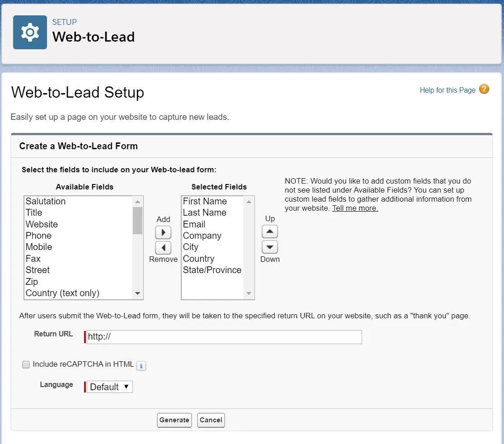Click the orange help question mark icon

point(484,89)
